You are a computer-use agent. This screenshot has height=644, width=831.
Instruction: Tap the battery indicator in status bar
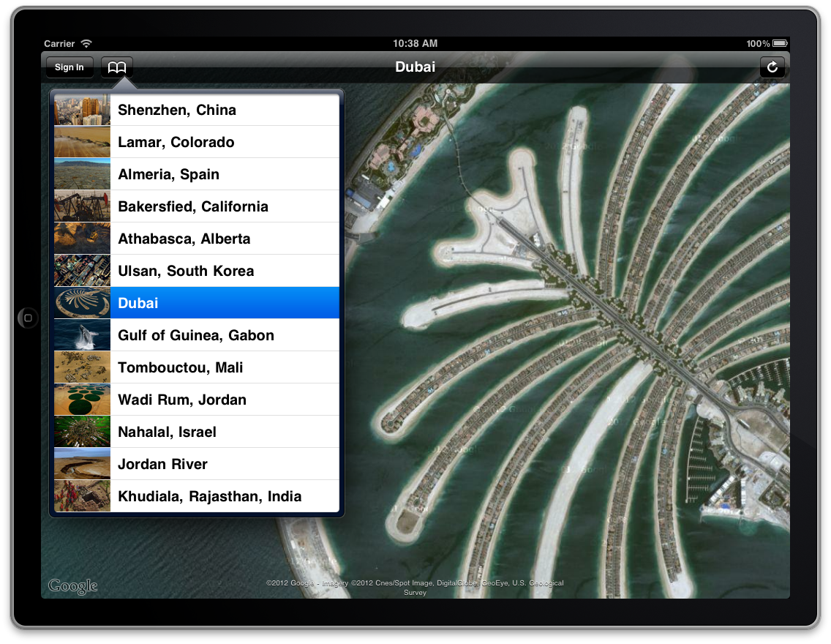(x=780, y=44)
